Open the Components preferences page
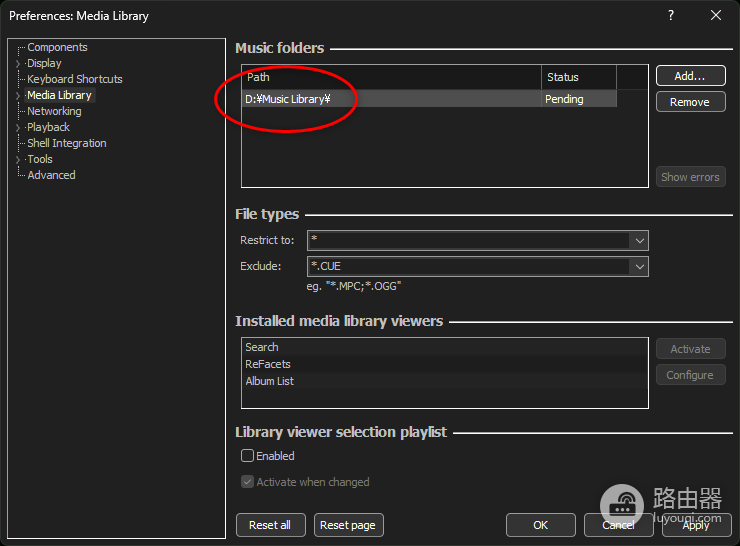Viewport: 740px width, 546px height. point(57,47)
